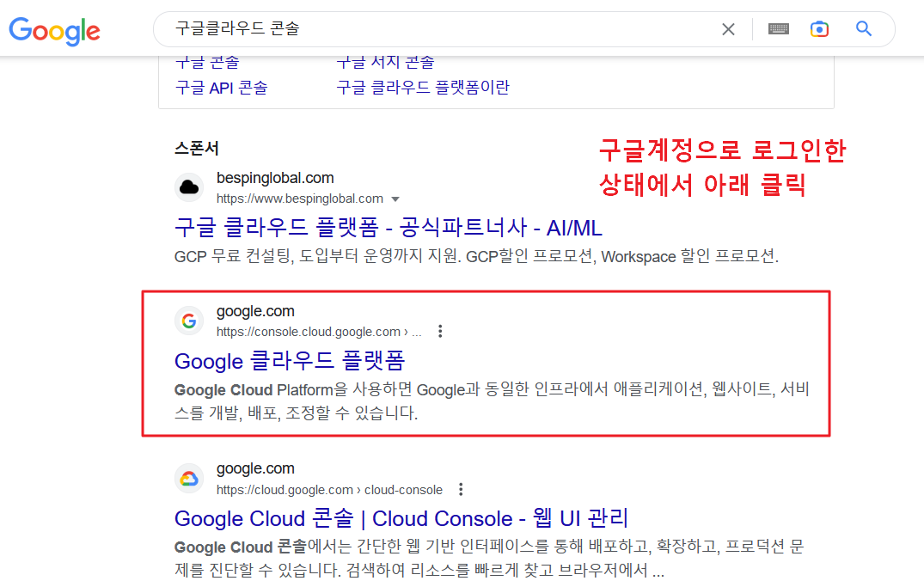
Task: Open the sponsored 구글 클라우드 플랫폼 - 공식파트너사 link
Action: coord(389,228)
